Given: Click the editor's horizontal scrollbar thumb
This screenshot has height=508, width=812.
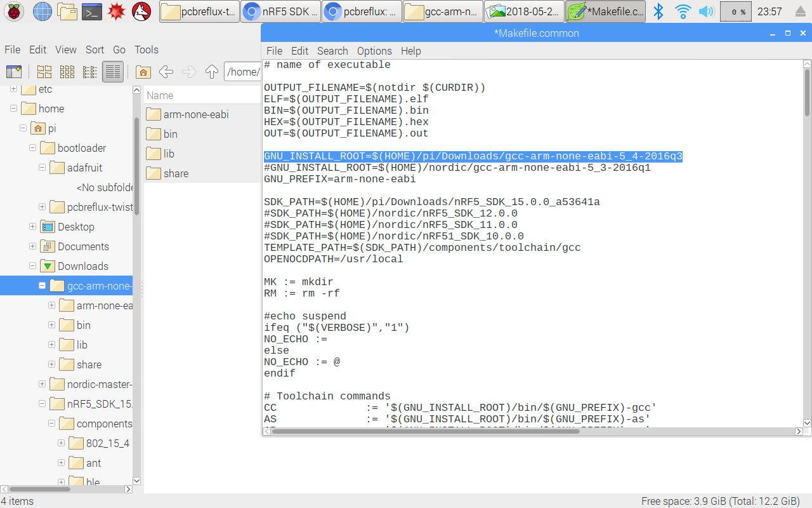Looking at the screenshot, I should 426,431.
